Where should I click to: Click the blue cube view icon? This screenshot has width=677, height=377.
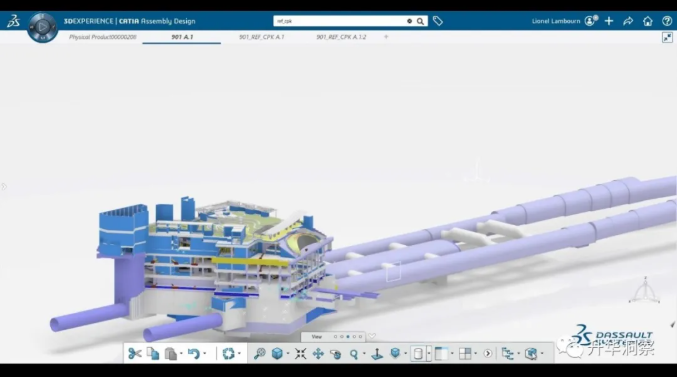coord(277,354)
